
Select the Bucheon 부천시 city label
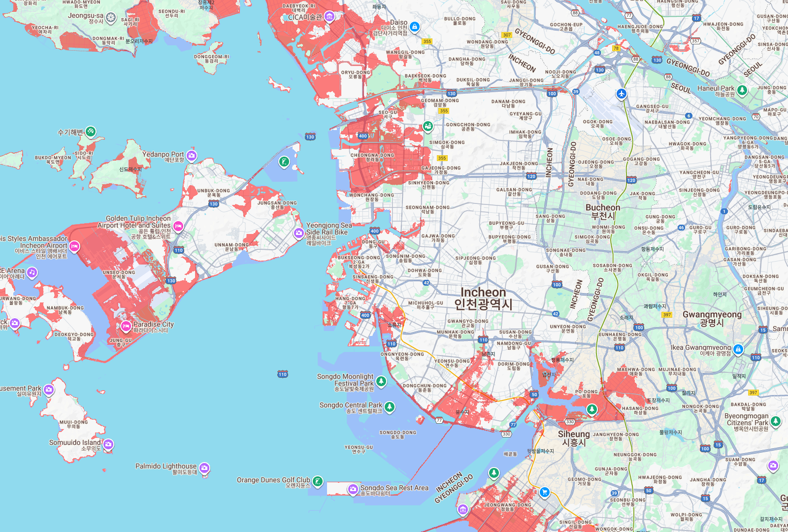point(603,211)
